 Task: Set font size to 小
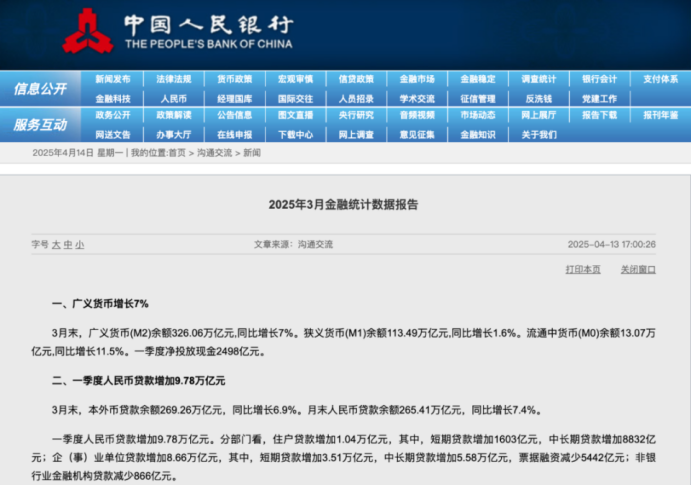[79, 244]
